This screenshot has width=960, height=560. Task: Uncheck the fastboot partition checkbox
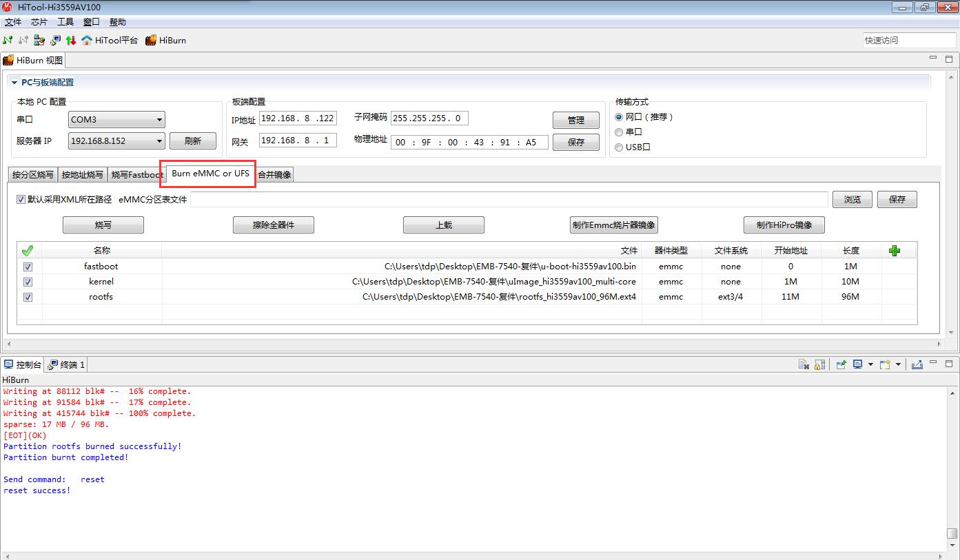coord(28,267)
